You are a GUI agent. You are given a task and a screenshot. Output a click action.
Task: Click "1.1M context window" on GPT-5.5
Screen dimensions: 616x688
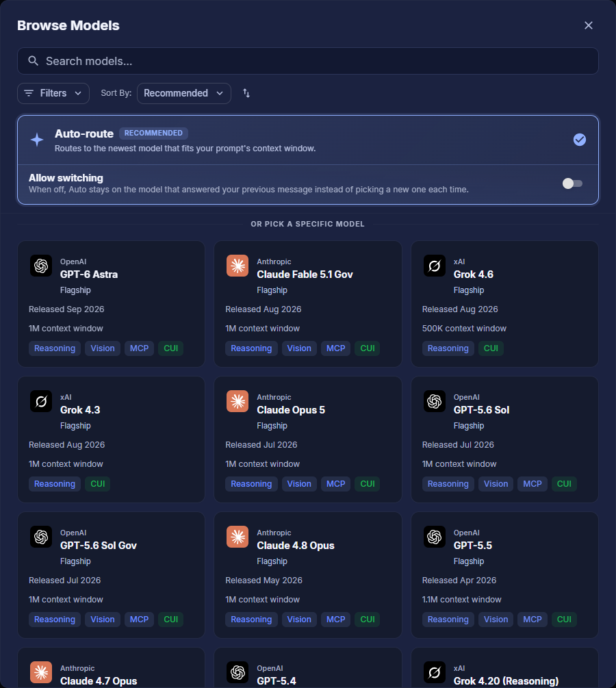click(461, 600)
